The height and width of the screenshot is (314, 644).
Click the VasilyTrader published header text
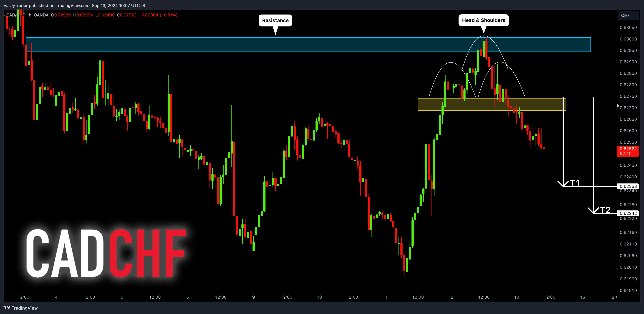[74, 5]
